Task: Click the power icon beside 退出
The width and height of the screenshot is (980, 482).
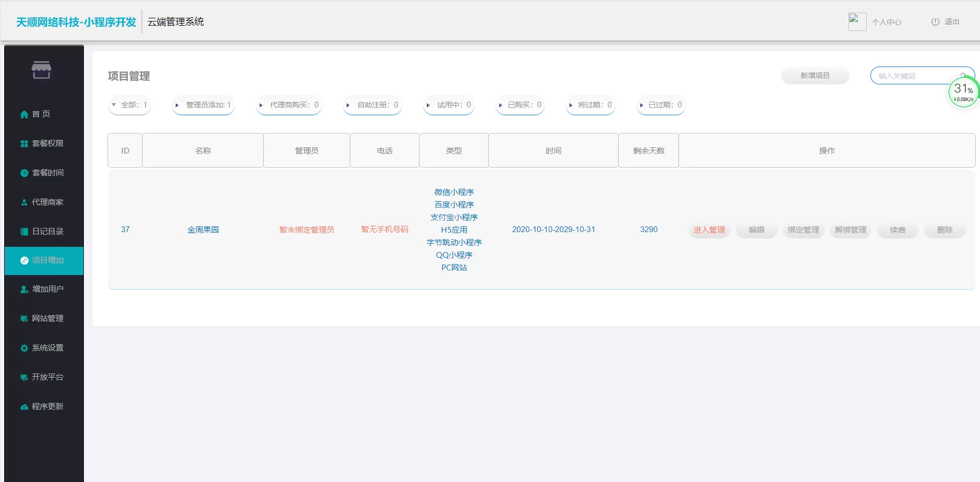Action: click(935, 22)
